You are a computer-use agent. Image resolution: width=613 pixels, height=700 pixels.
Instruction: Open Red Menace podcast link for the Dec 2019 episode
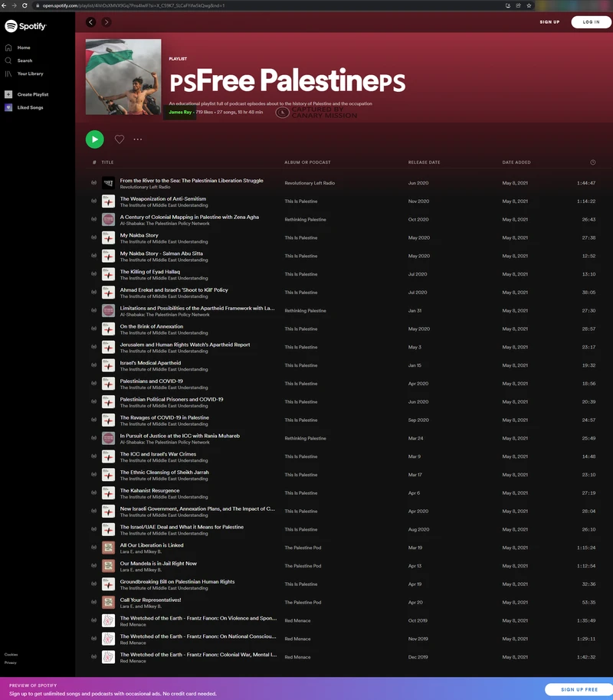click(x=297, y=657)
